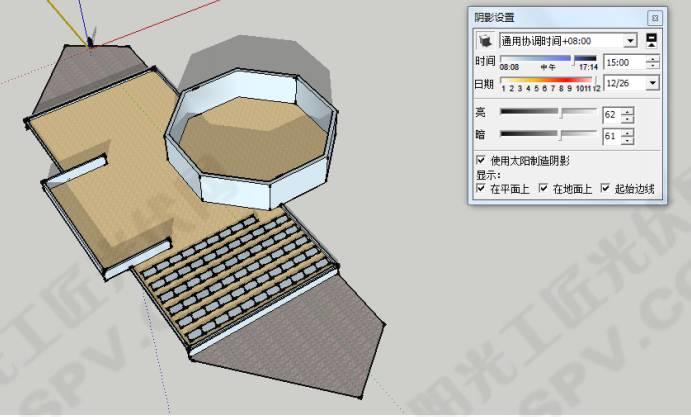Click the 15:00 time input field

(624, 62)
